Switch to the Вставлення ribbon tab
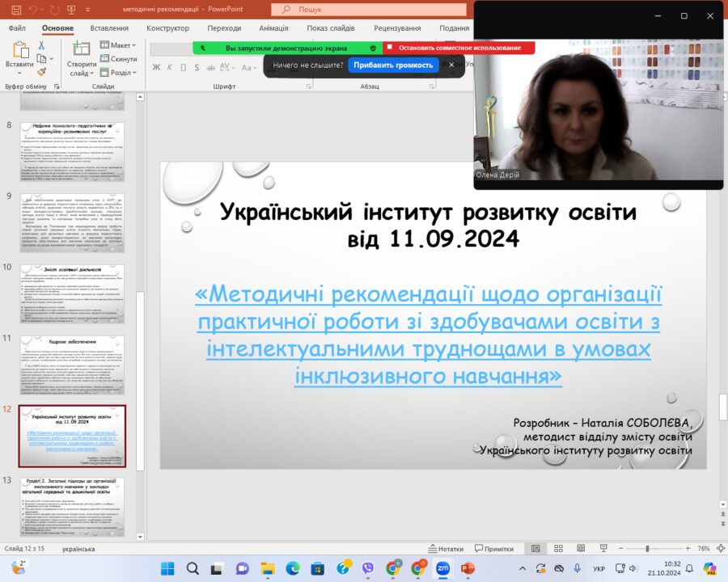 pyautogui.click(x=109, y=28)
